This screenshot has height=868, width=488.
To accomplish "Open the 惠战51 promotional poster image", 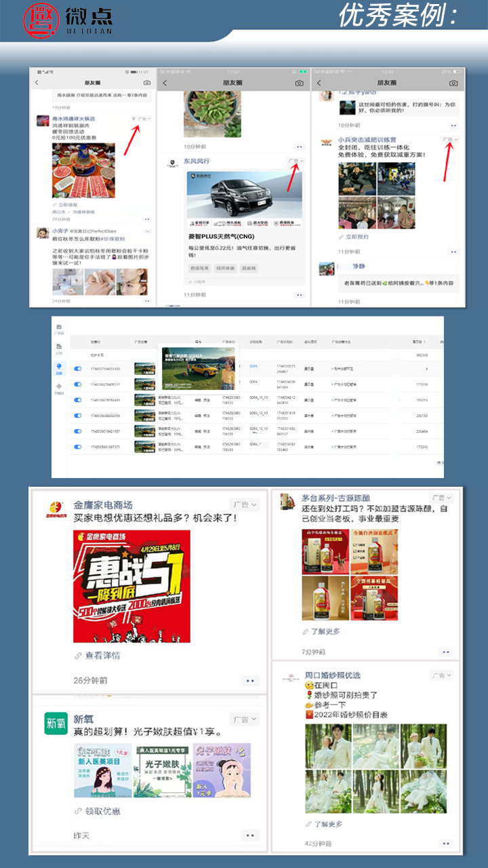I will (131, 587).
